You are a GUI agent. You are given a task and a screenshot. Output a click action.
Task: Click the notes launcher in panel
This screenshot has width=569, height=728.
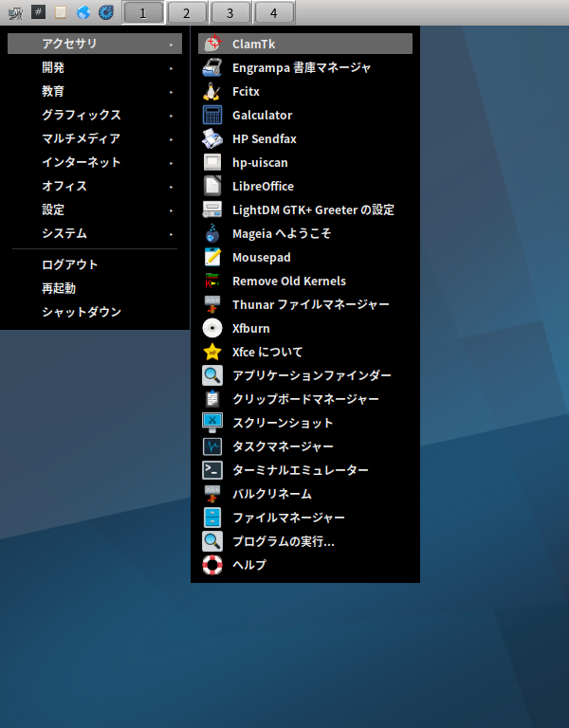click(61, 12)
